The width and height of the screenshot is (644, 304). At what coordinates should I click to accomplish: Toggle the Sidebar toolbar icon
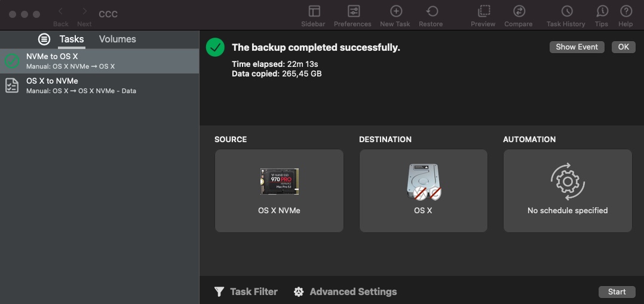[314, 11]
